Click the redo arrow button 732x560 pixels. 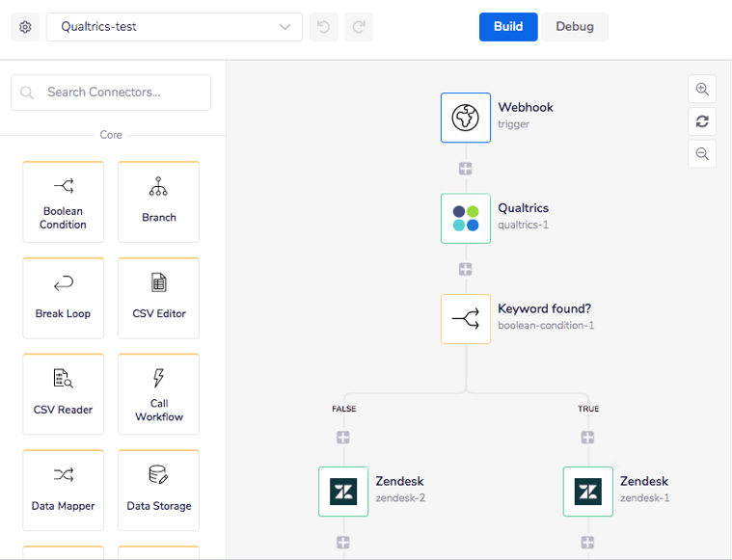(x=359, y=27)
